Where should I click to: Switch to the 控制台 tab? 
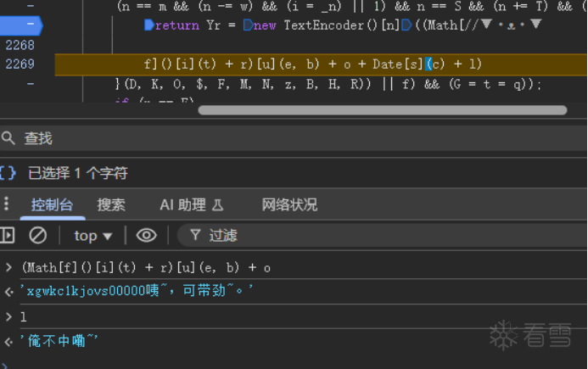tap(53, 204)
